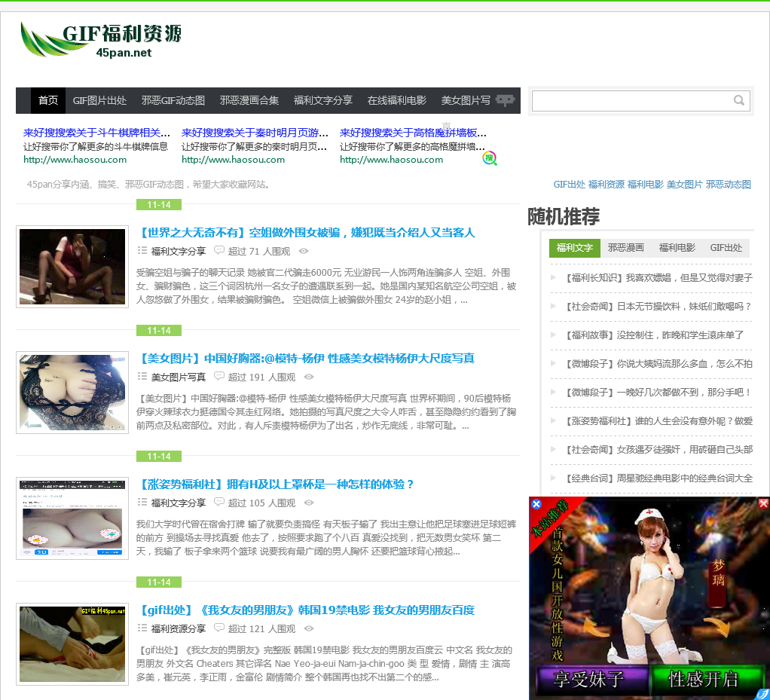Open 美女图片写 navigation item
Image resolution: width=770 pixels, height=700 pixels.
tap(466, 100)
